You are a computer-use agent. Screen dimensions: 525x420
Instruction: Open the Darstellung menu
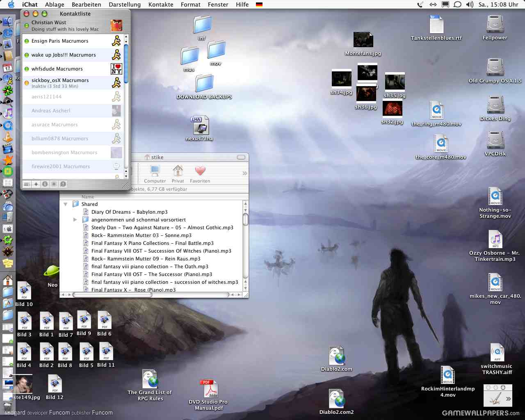click(x=125, y=5)
